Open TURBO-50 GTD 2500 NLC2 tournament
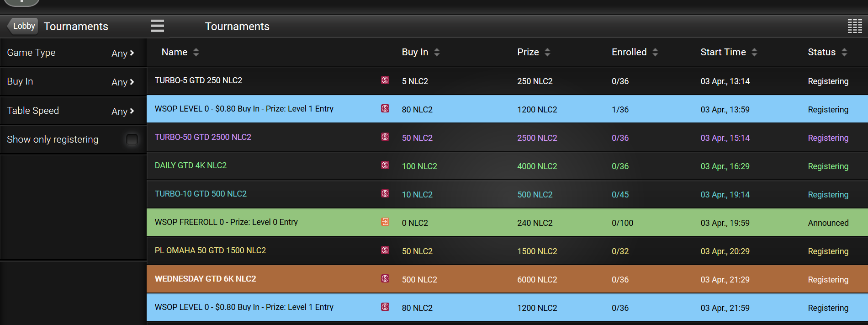The width and height of the screenshot is (868, 325). [x=203, y=137]
